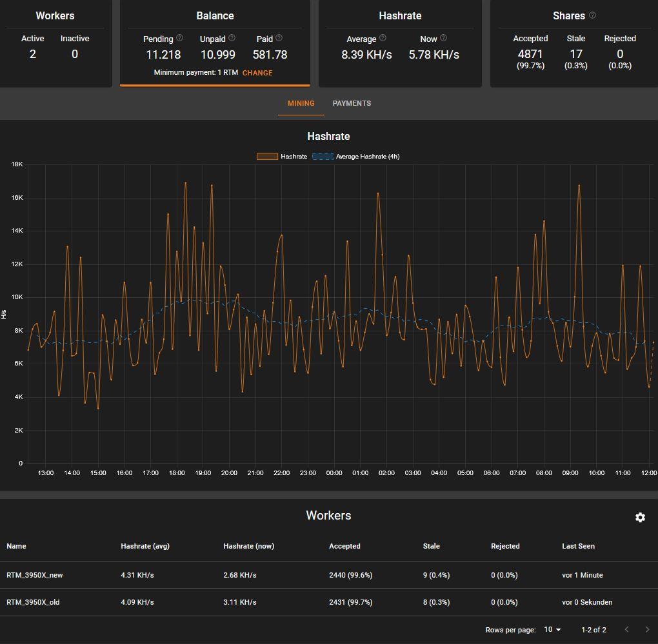Switch to the MINING tab

tap(301, 103)
